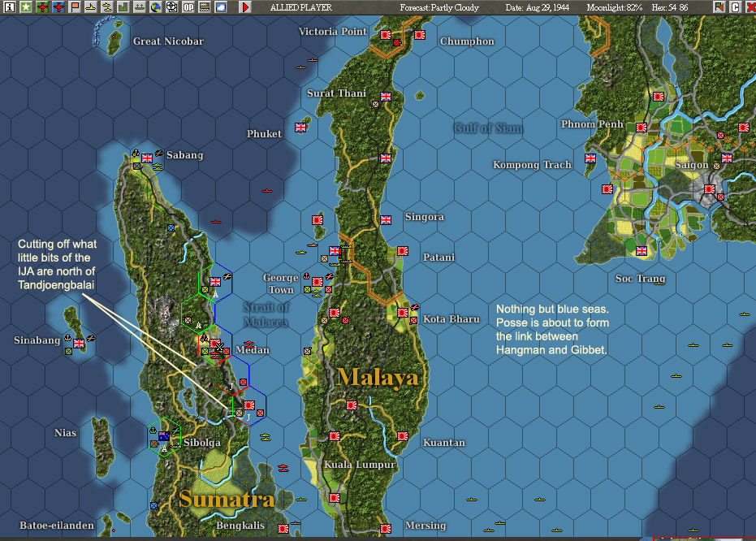756x541 pixels.
Task: Open the cloud weather icon
Action: coord(221,6)
